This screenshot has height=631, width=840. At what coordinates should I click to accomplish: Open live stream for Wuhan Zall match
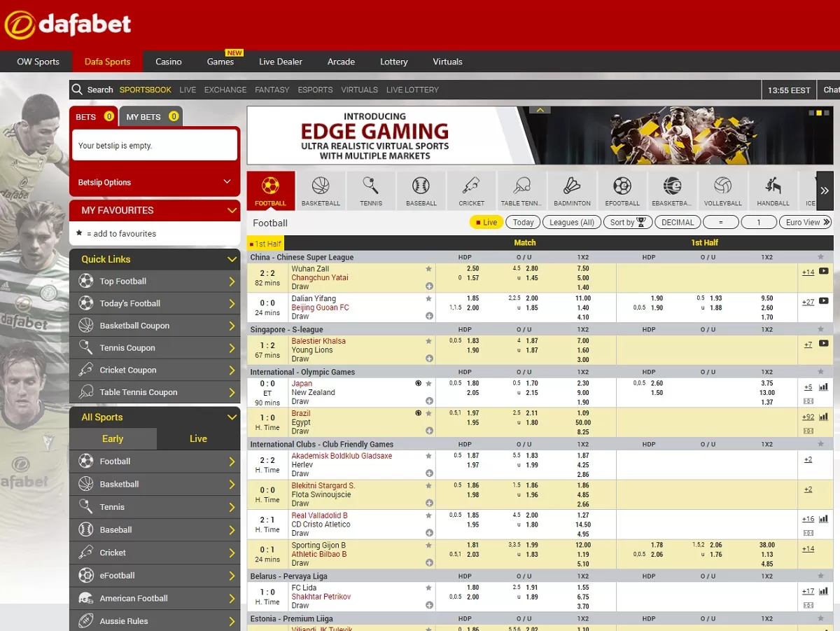click(823, 272)
